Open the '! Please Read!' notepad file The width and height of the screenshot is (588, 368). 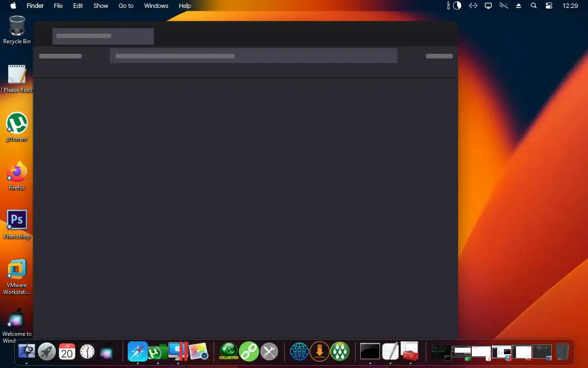click(x=17, y=78)
